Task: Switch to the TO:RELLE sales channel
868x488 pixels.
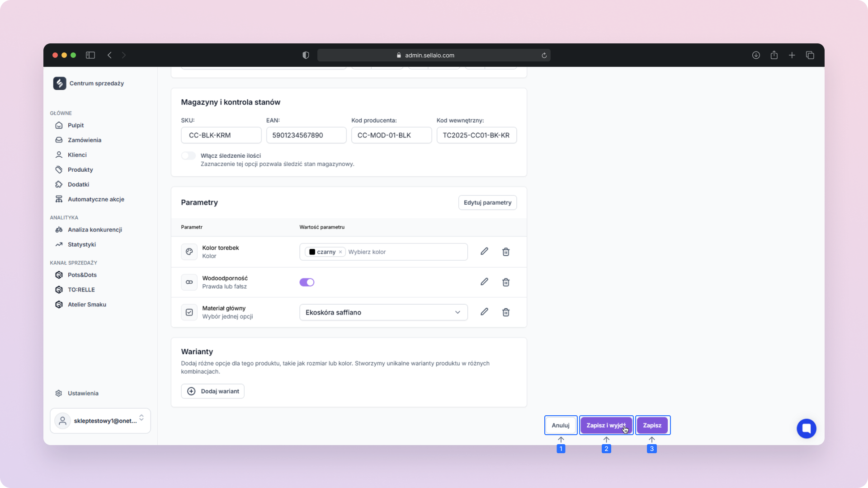Action: (81, 290)
